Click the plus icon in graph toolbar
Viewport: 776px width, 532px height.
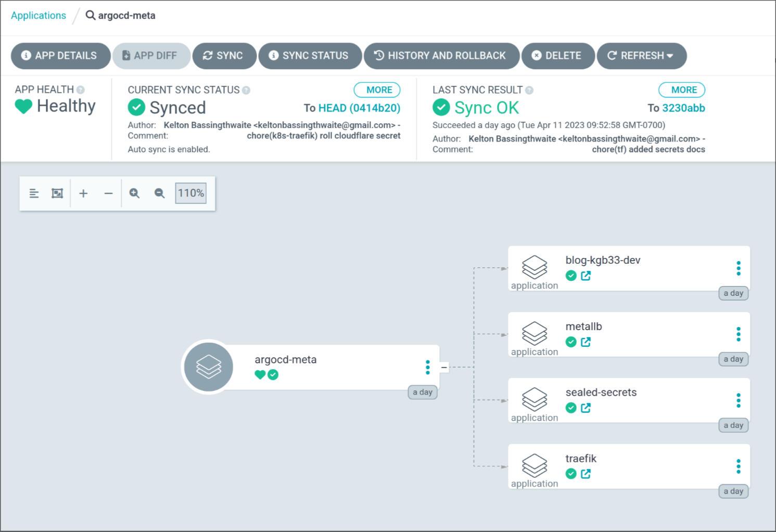click(83, 193)
